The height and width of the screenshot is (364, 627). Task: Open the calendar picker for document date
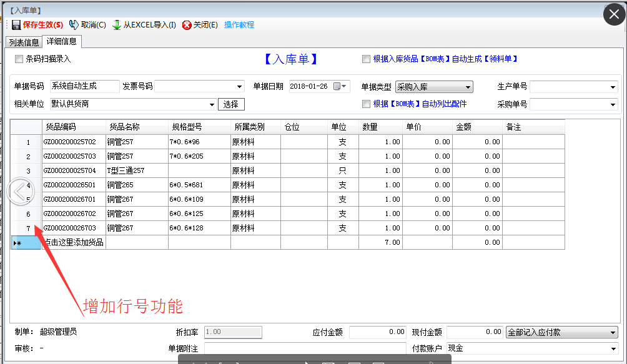(341, 87)
